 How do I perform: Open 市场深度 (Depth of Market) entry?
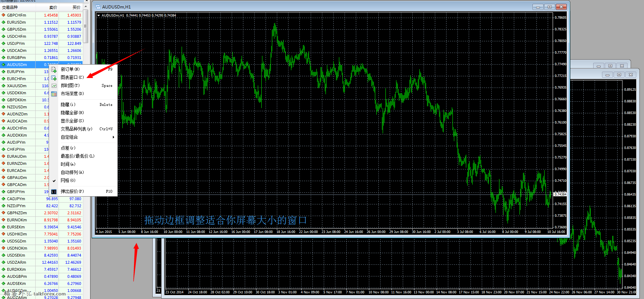pyautogui.click(x=83, y=94)
